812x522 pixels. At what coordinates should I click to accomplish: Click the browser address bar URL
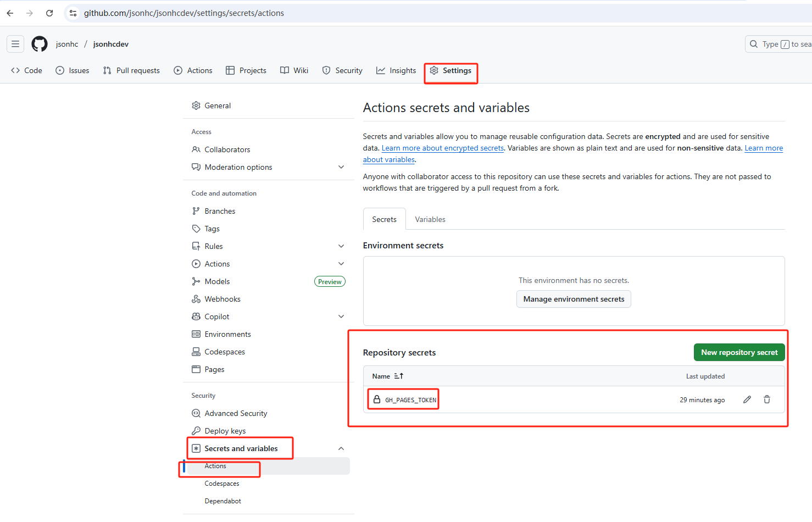184,13
